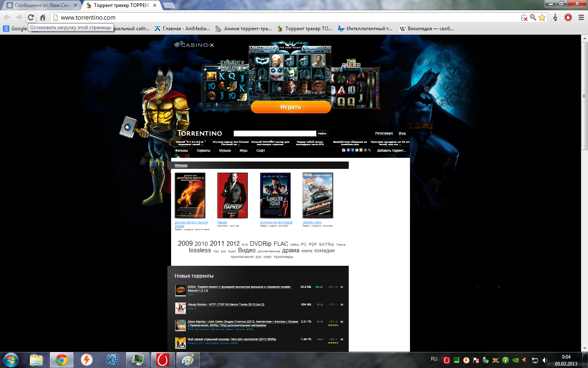Open the Доспехи Бога 3 movie poster
Viewport: 588px width, 368px height.
pos(190,195)
